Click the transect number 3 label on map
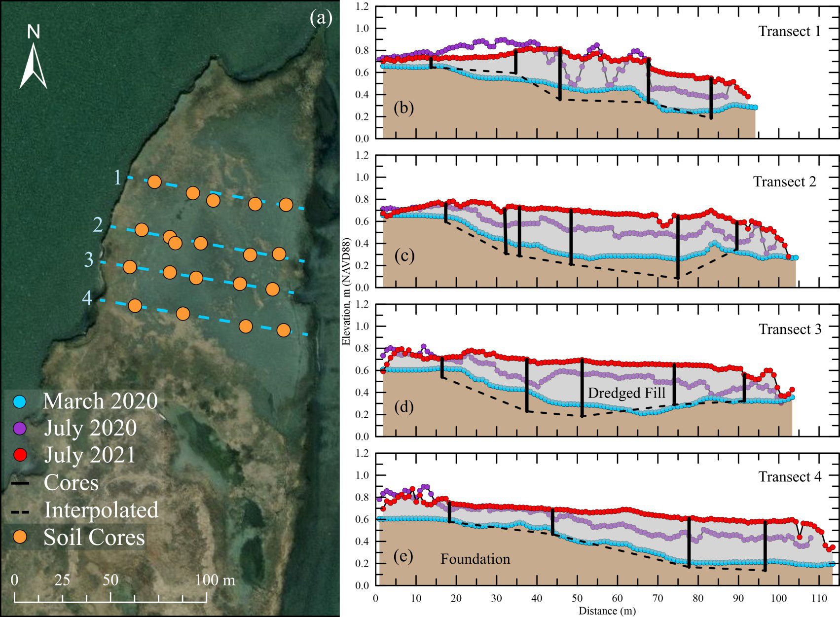 (89, 259)
